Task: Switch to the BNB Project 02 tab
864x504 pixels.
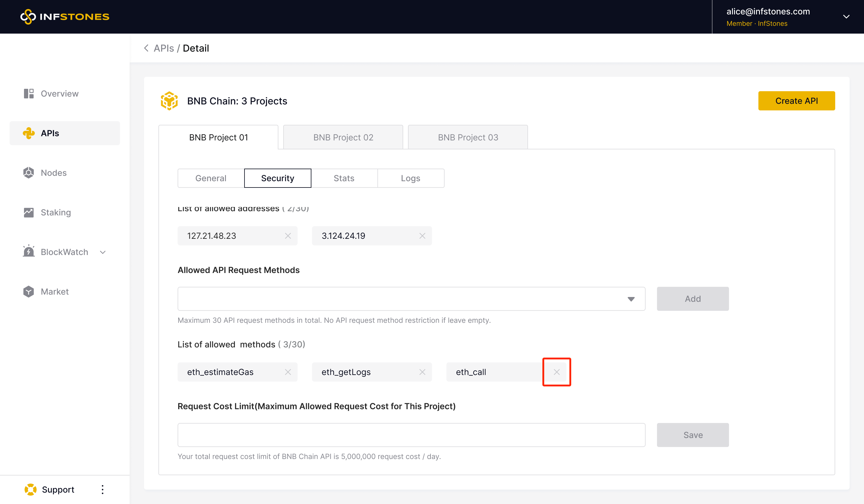Action: click(343, 137)
